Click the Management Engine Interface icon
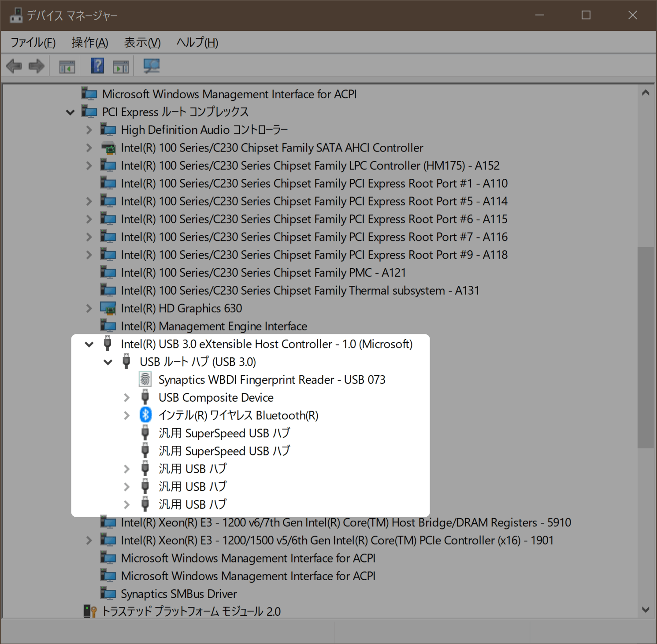The width and height of the screenshot is (657, 644). (x=108, y=326)
